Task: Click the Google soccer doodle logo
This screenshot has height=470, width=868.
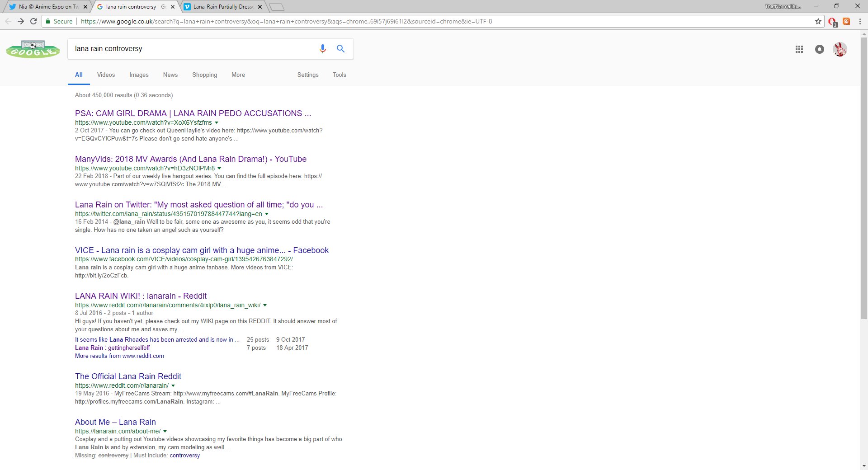Action: coord(32,50)
